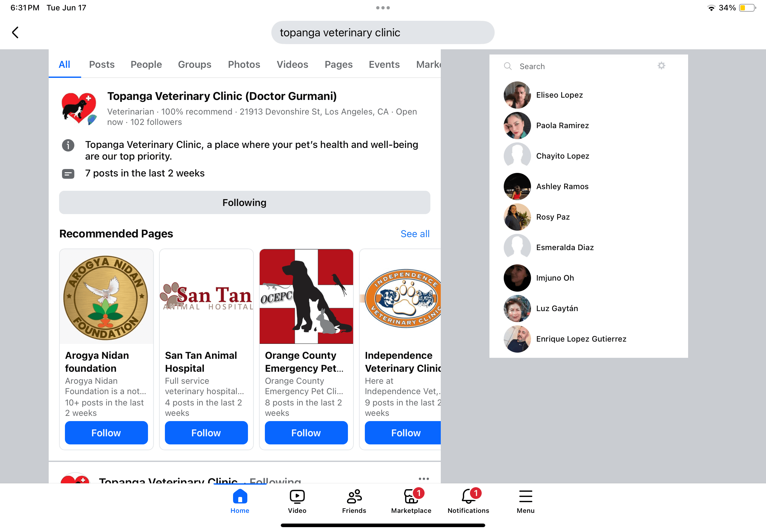Open Arogya Nidan foundation logo thumbnail
Image resolution: width=766 pixels, height=532 pixels.
[106, 297]
